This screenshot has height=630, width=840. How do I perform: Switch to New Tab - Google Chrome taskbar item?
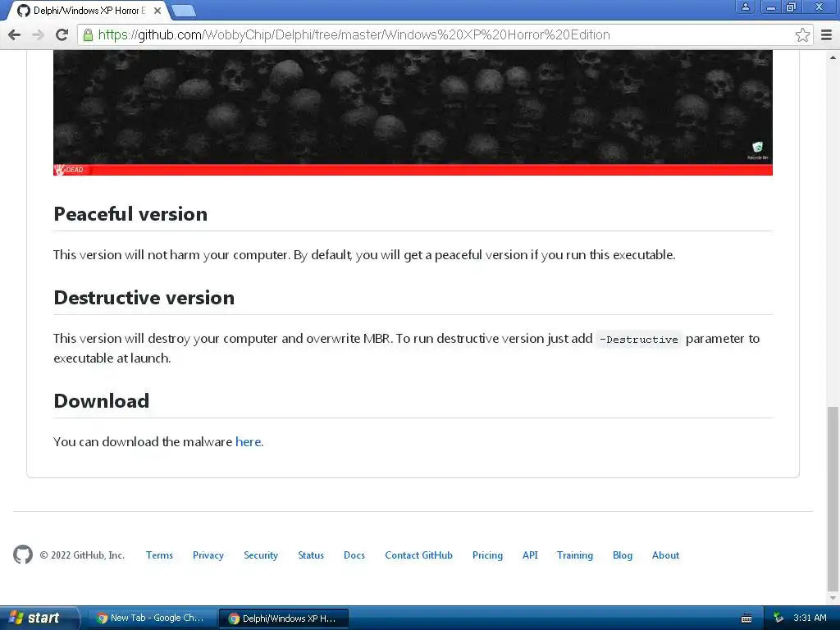point(151,618)
